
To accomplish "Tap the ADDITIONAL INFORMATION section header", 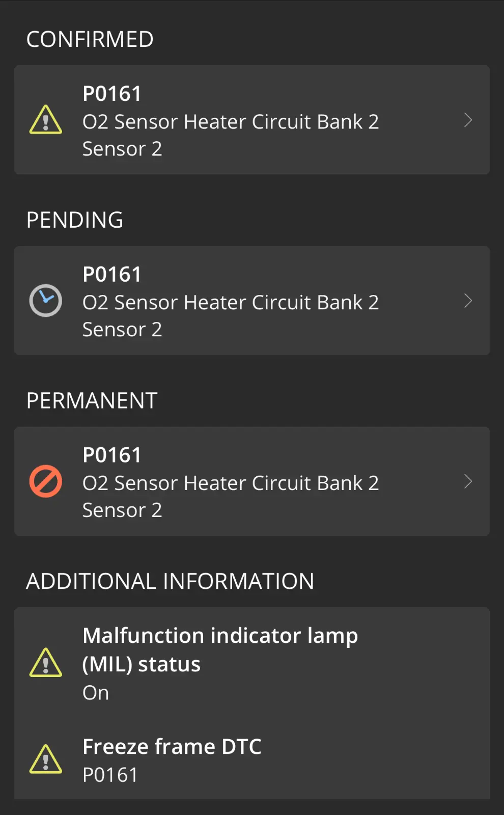I will pyautogui.click(x=170, y=581).
